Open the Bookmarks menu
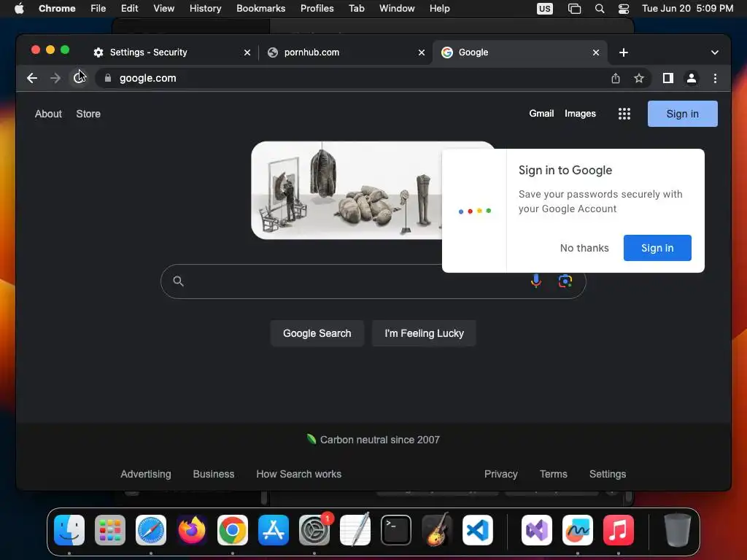 (x=260, y=9)
